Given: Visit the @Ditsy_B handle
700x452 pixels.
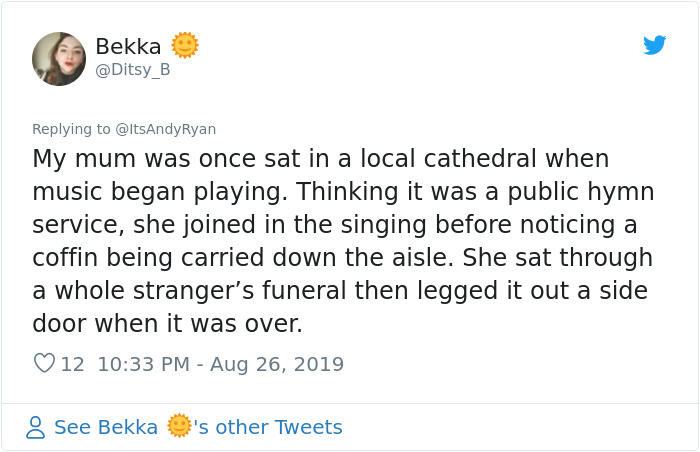Looking at the screenshot, I should pyautogui.click(x=132, y=69).
